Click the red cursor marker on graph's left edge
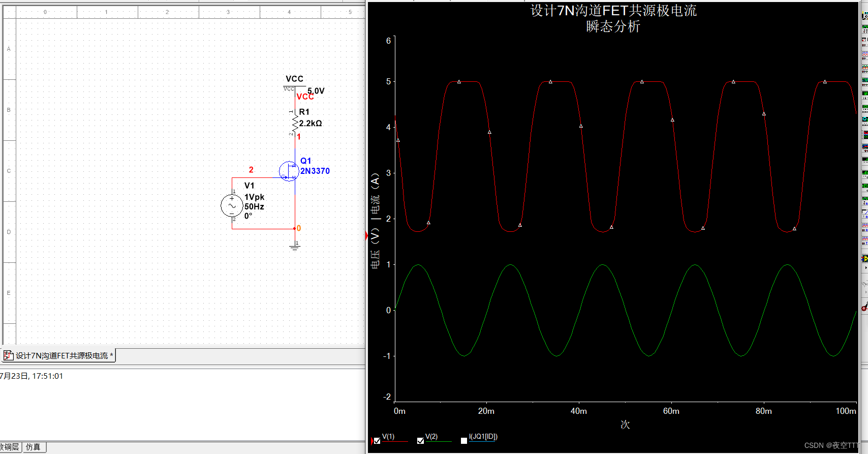Viewport: 868px width, 454px height. pos(367,235)
